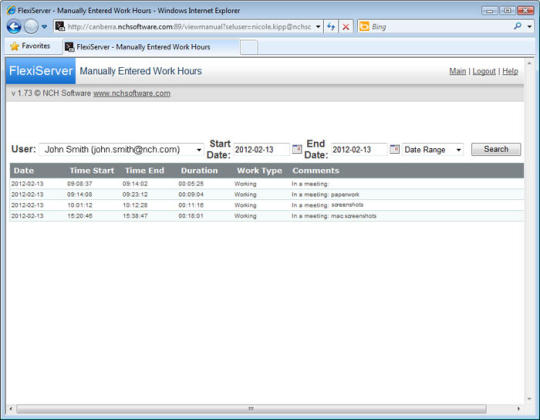
Task: Click the Stop loading red X icon
Action: point(346,27)
